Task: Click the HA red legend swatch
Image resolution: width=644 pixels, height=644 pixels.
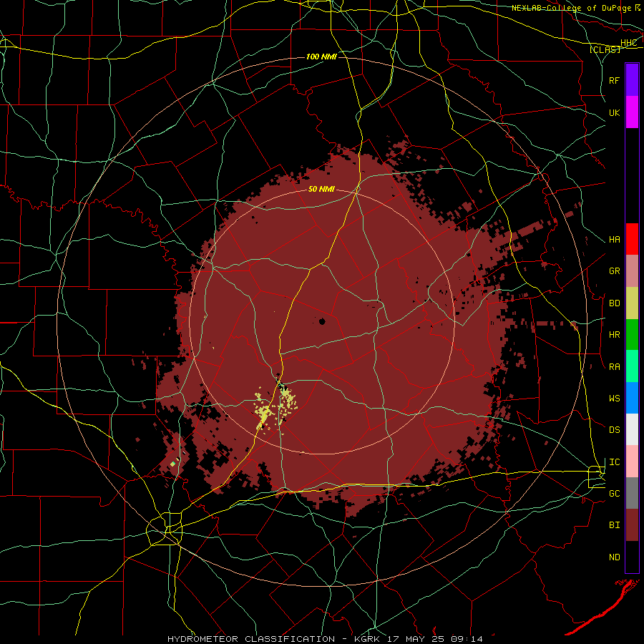Action: click(x=632, y=239)
